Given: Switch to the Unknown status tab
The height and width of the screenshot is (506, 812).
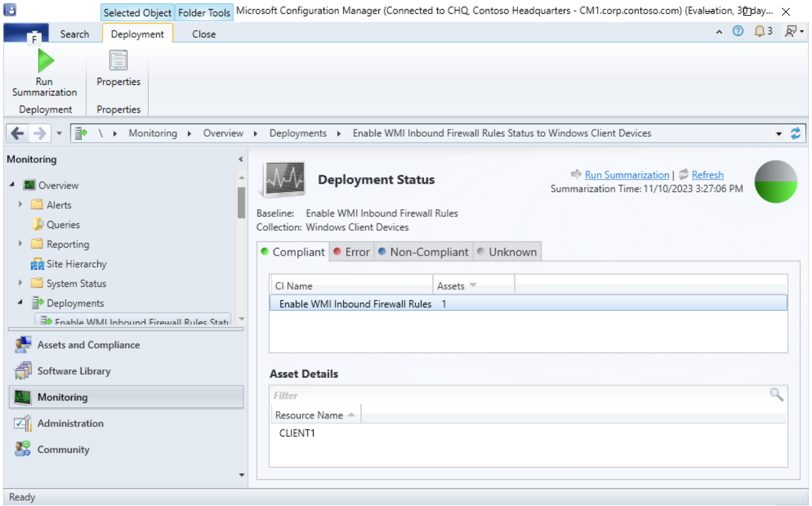Looking at the screenshot, I should coord(507,252).
